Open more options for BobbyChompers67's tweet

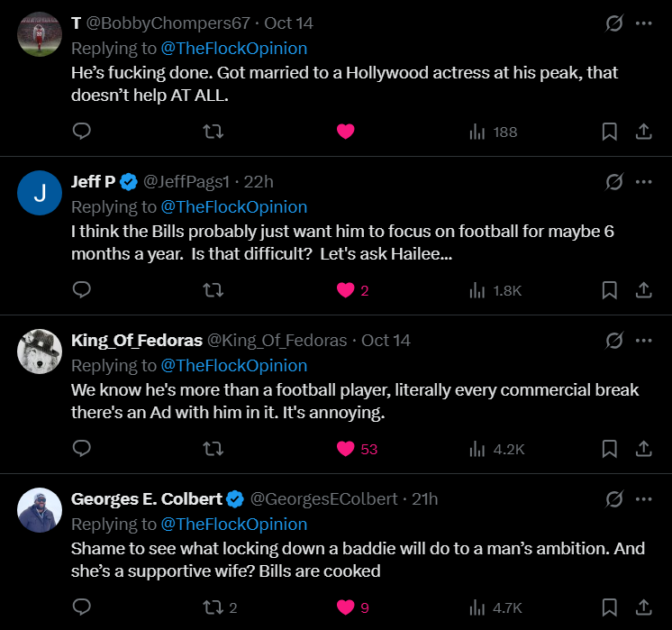643,23
